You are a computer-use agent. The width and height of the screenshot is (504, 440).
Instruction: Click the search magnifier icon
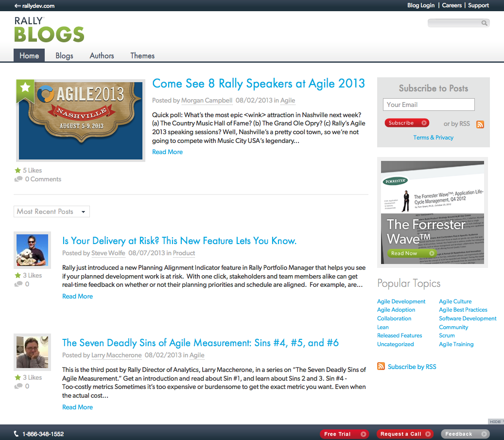pos(484,23)
